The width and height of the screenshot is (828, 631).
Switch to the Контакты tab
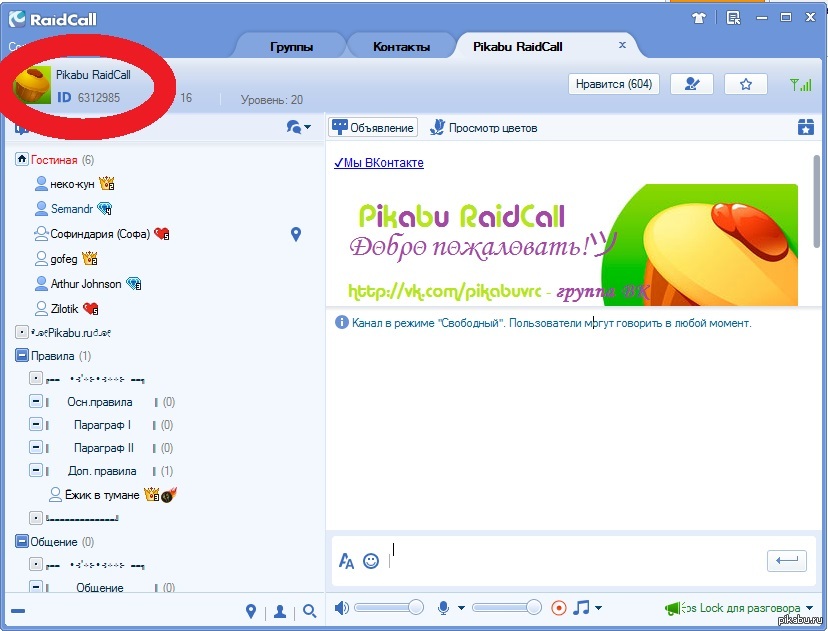(x=401, y=46)
